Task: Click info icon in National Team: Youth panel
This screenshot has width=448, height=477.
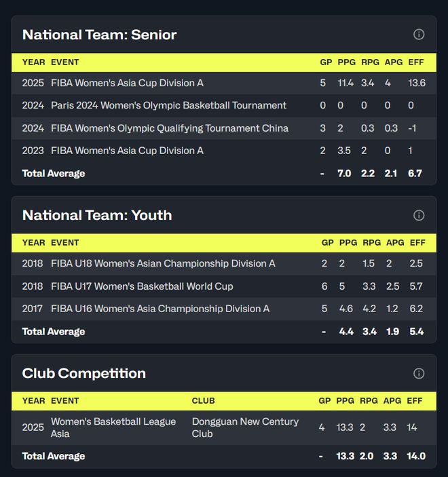Action: 419,215
